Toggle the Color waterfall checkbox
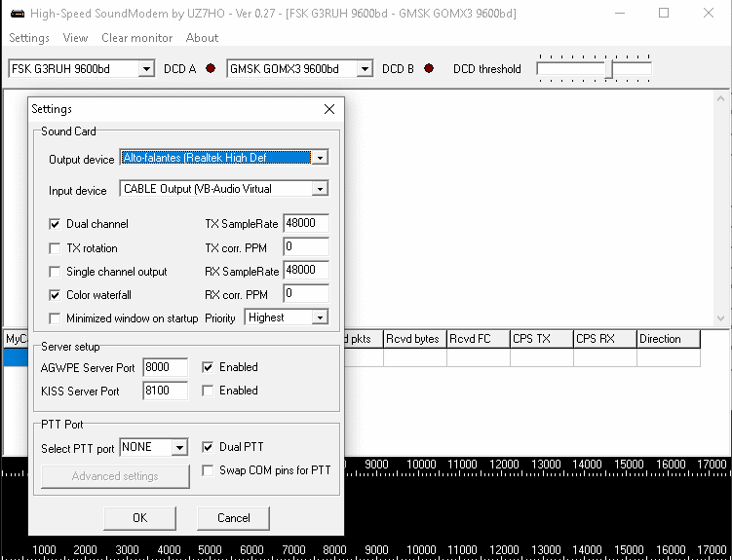 coord(55,295)
